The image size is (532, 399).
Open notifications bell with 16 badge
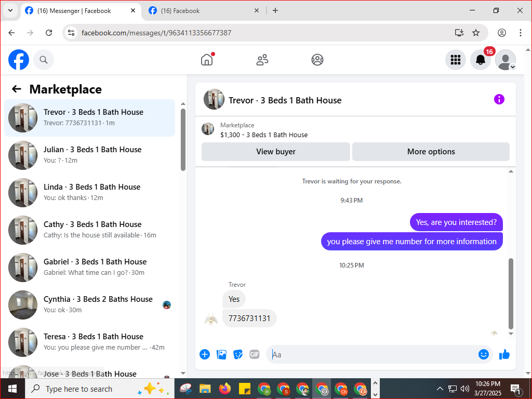tap(481, 60)
